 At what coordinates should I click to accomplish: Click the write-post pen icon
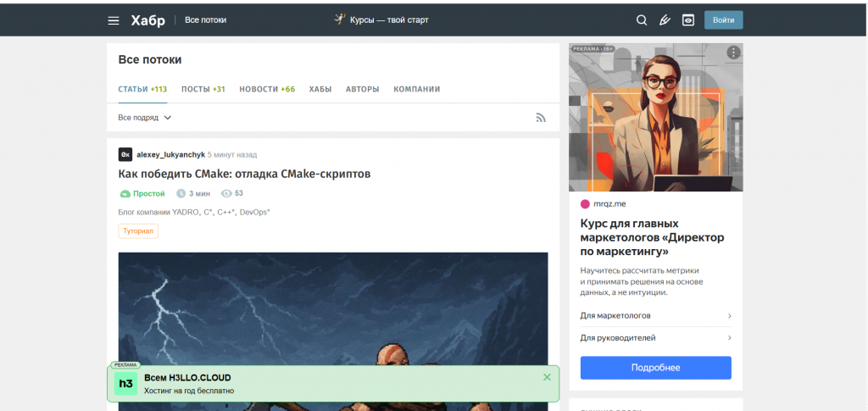coord(665,20)
